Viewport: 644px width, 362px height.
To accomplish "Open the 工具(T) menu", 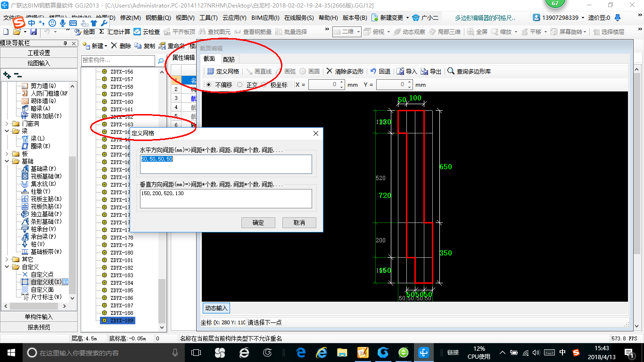I will (x=208, y=18).
